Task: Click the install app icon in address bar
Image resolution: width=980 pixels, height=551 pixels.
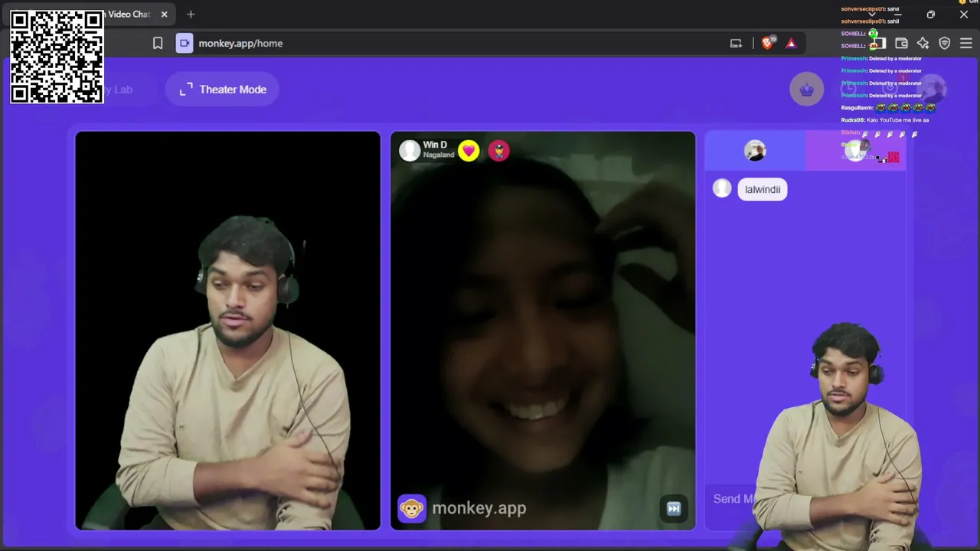Action: [736, 44]
